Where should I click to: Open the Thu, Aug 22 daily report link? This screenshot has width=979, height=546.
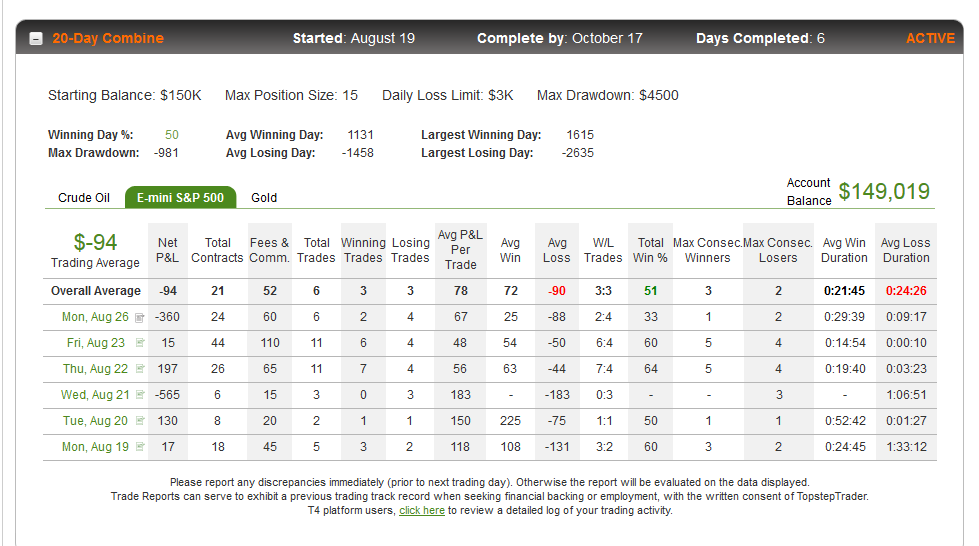coord(95,369)
